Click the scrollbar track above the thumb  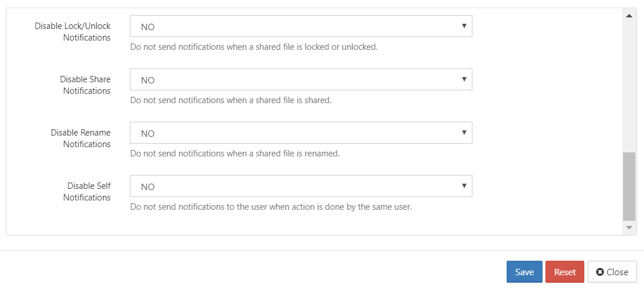pos(629,86)
